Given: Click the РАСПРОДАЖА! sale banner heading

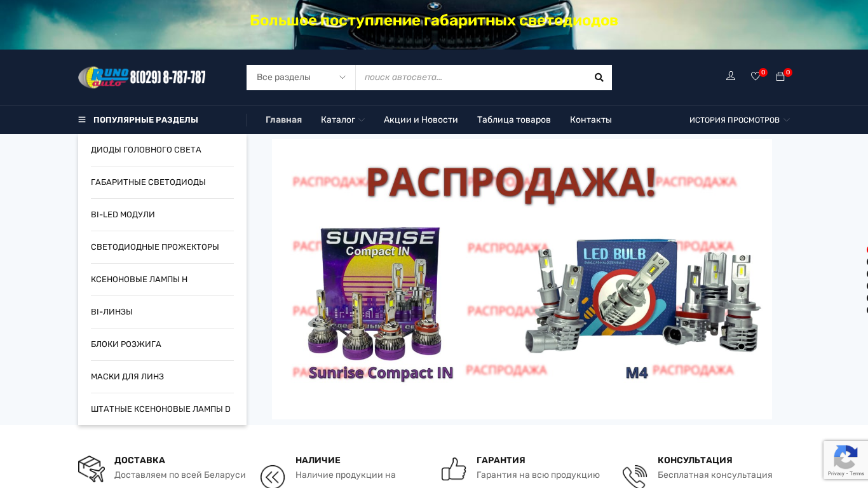Looking at the screenshot, I should 511,183.
